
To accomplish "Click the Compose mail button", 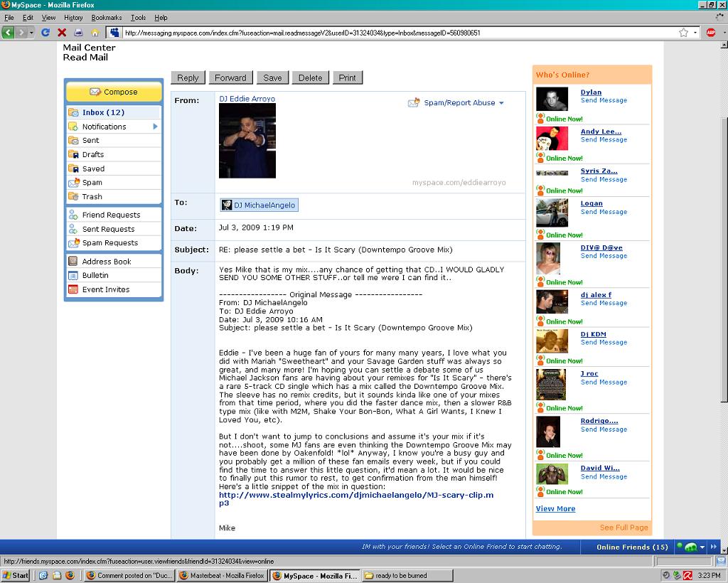I will coord(114,92).
